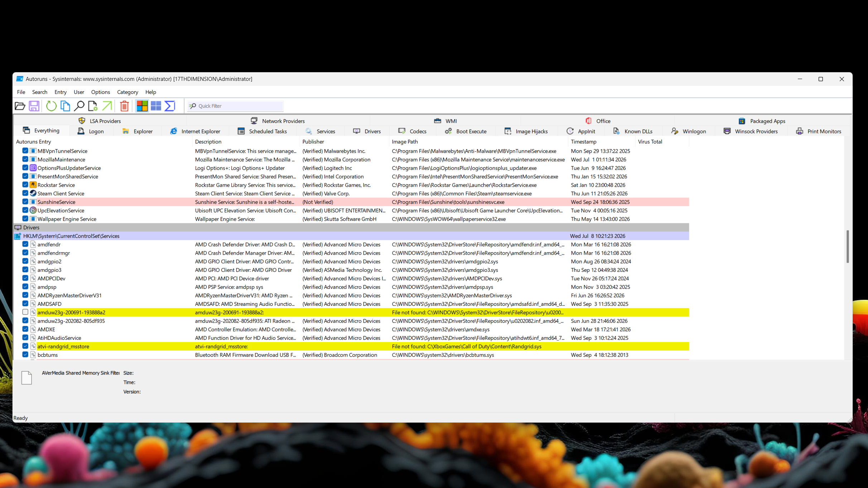Open the Options menu
868x488 pixels.
pos(101,92)
